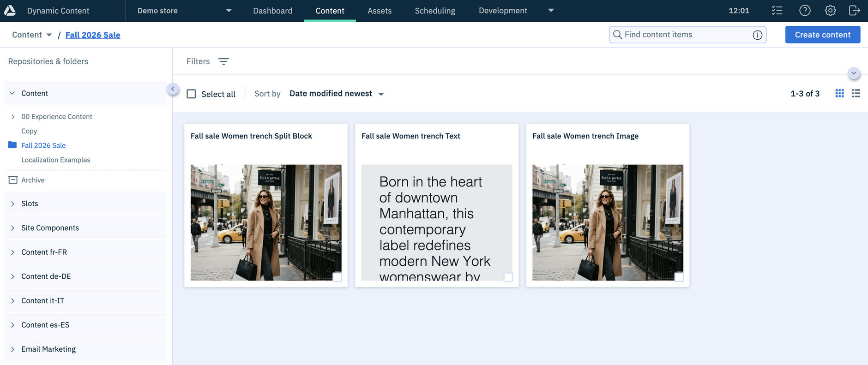Screen dimensions: 868x365
Task: Expand the Content fr-FR repository
Action: click(x=12, y=252)
